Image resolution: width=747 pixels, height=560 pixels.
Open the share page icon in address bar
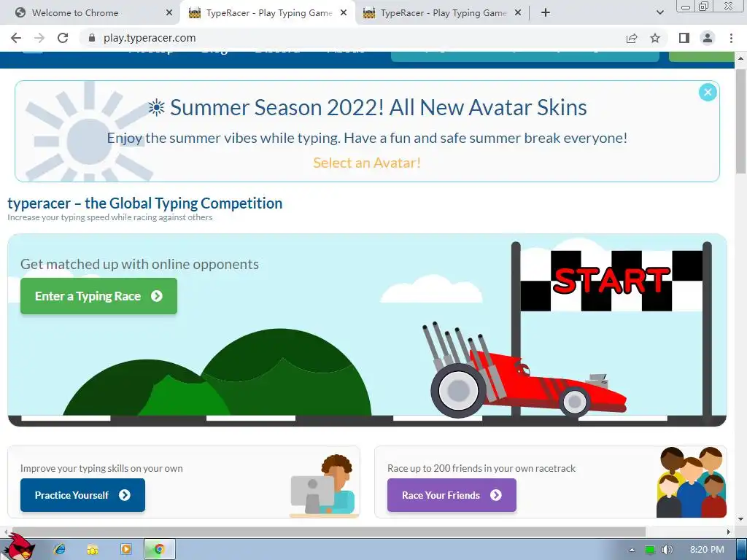tap(632, 38)
